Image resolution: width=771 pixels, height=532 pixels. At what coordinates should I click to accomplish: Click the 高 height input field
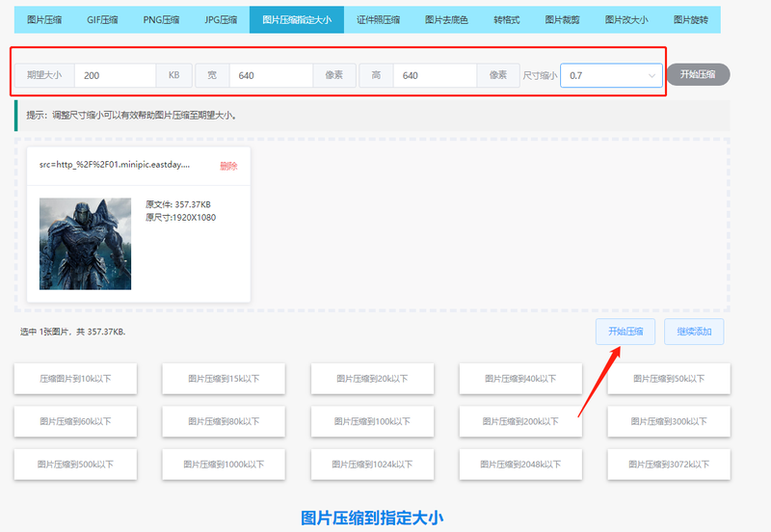(x=436, y=75)
